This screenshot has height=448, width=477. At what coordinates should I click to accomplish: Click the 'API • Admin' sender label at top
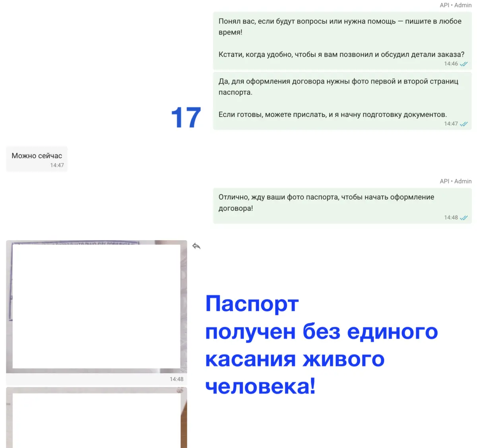(x=455, y=5)
